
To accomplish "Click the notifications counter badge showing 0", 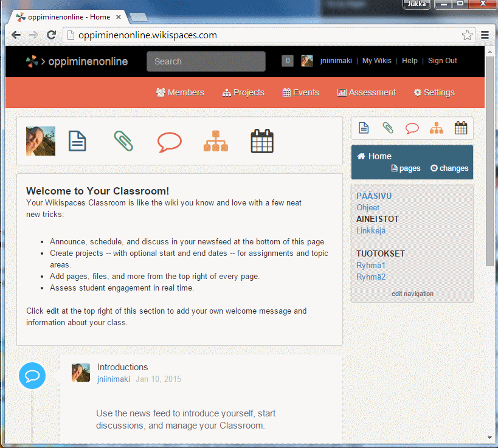I will click(288, 61).
